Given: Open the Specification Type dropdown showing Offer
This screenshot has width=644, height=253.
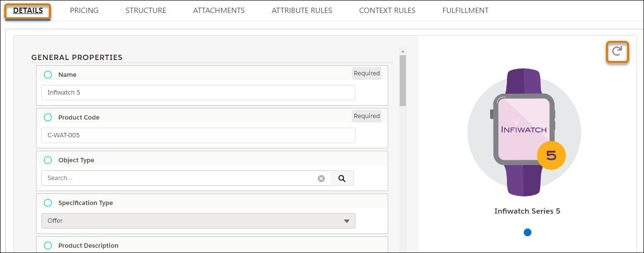Looking at the screenshot, I should click(198, 221).
